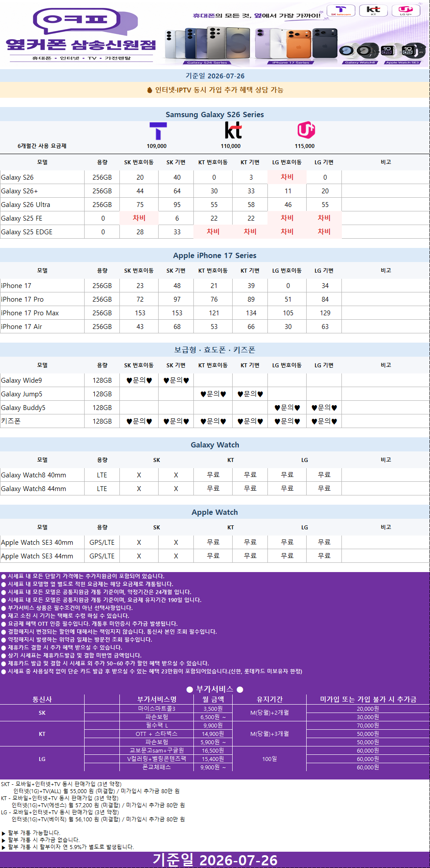Click the M(당월)+2개월 retention period cell

[270, 713]
